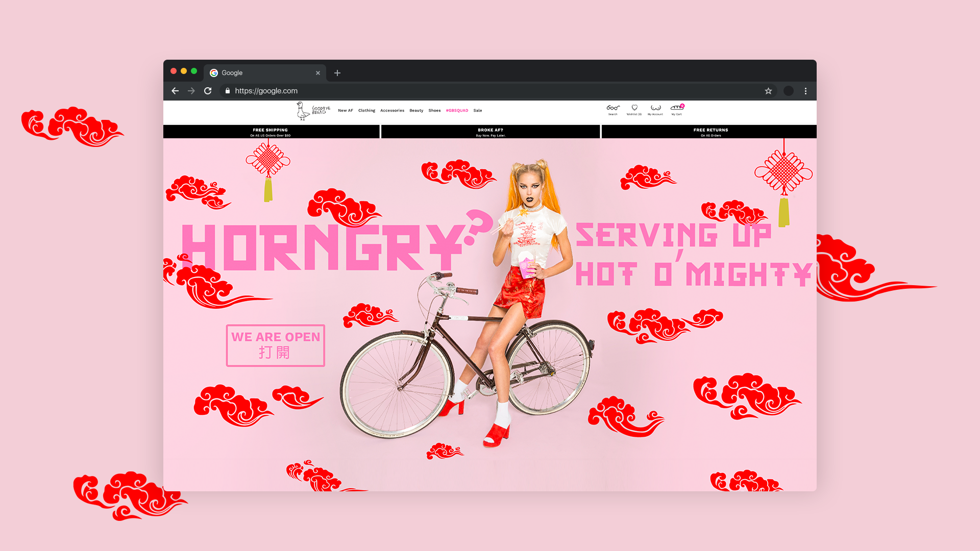The height and width of the screenshot is (551, 980).
Task: Click the glasses Search icon
Action: tap(613, 108)
